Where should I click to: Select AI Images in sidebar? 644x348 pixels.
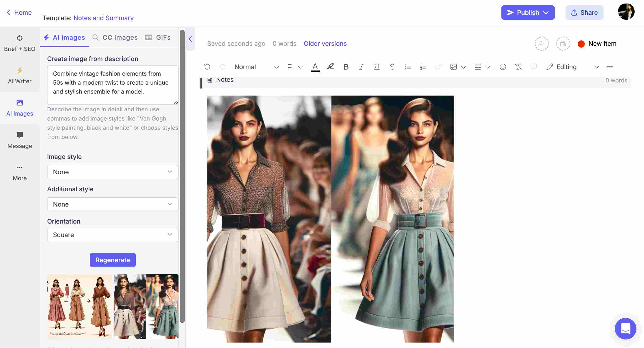click(20, 108)
